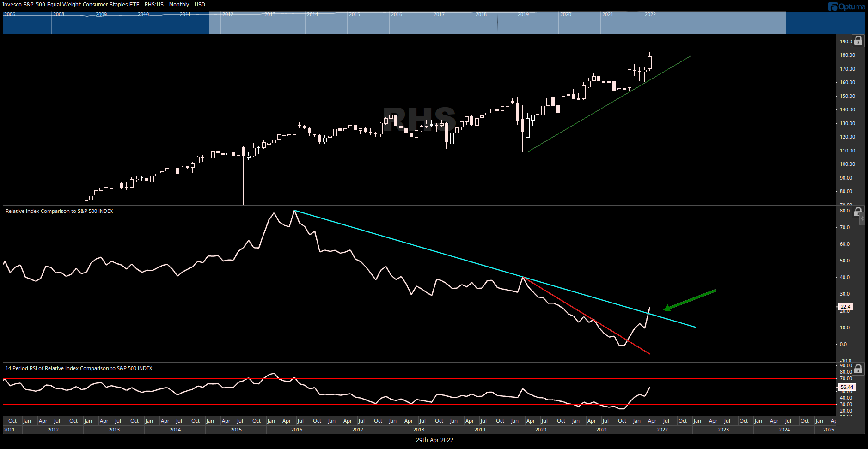Select the green uptrend line on price
This screenshot has width=868, height=449.
609,104
